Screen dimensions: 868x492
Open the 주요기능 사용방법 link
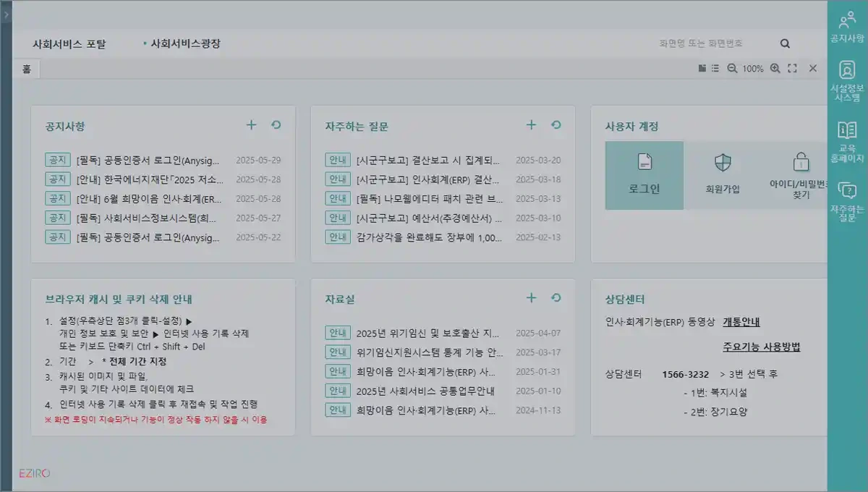761,347
